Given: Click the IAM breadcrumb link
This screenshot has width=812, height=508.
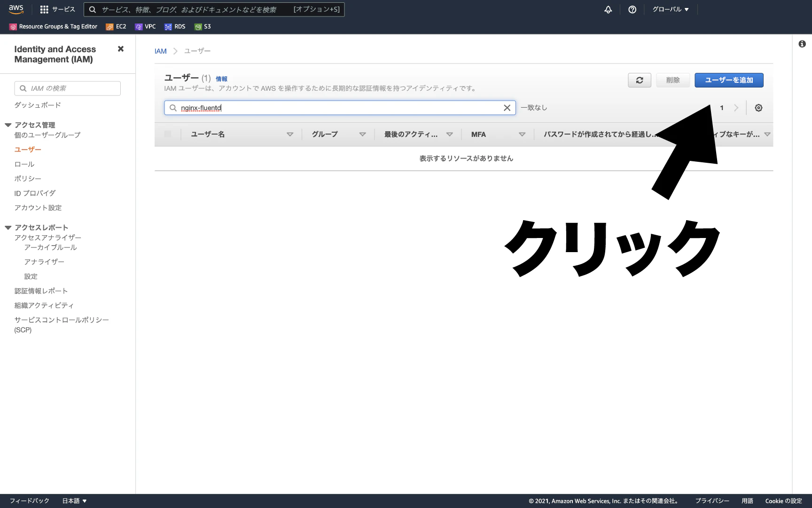Looking at the screenshot, I should (x=161, y=51).
